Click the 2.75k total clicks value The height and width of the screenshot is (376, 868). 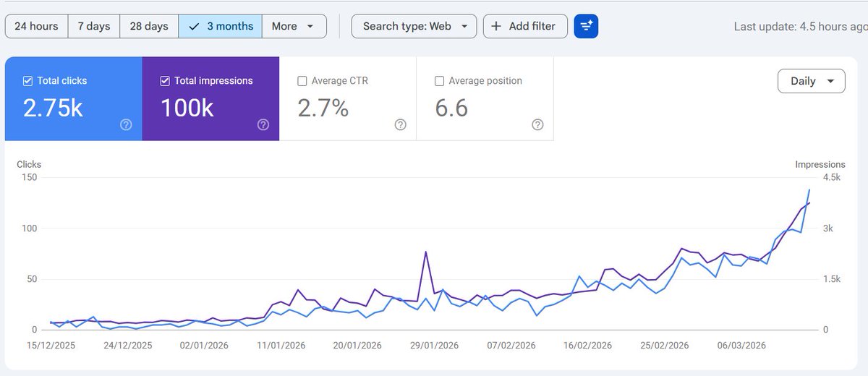pyautogui.click(x=53, y=108)
